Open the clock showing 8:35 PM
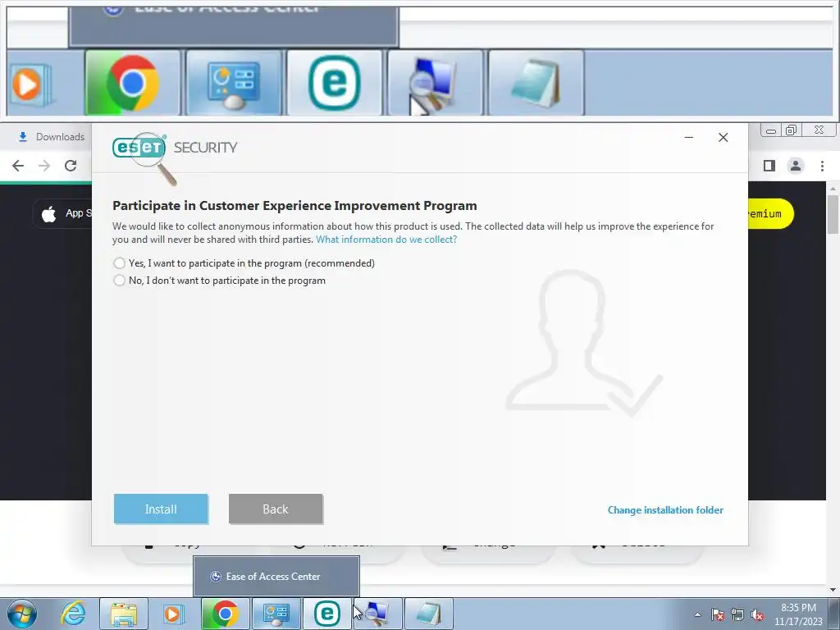Viewport: 840px width, 630px height. click(798, 614)
